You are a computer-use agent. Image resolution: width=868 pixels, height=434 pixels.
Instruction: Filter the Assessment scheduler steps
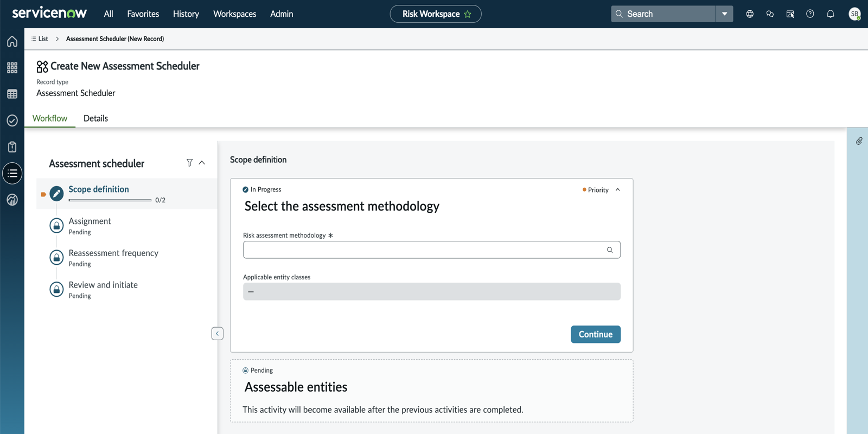click(189, 163)
